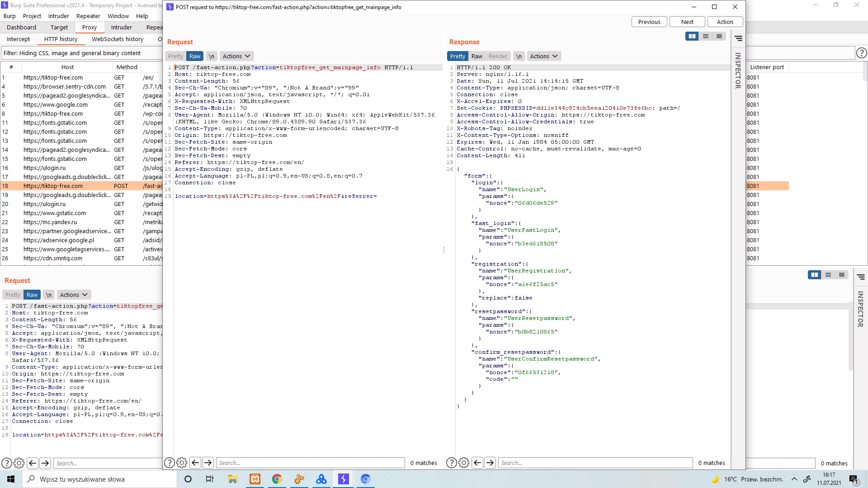Expand INSPECTOR panel in main window lower right

(x=861, y=309)
